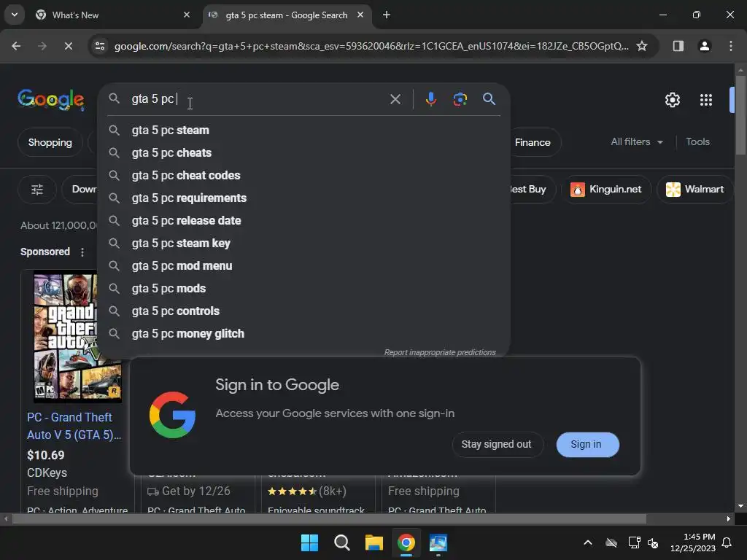This screenshot has height=560, width=747.
Task: Choose suggestion gta 5 pc requirements
Action: 303,198
